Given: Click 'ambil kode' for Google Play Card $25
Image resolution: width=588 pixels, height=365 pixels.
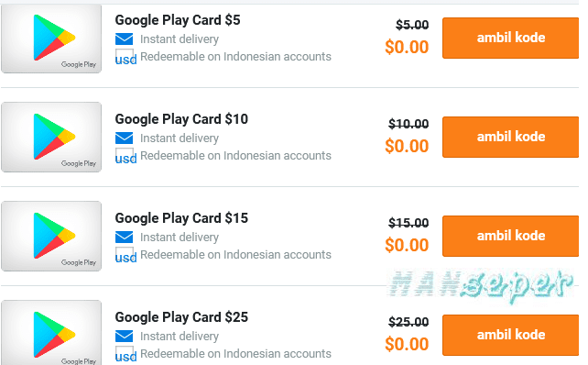Looking at the screenshot, I should point(510,335).
